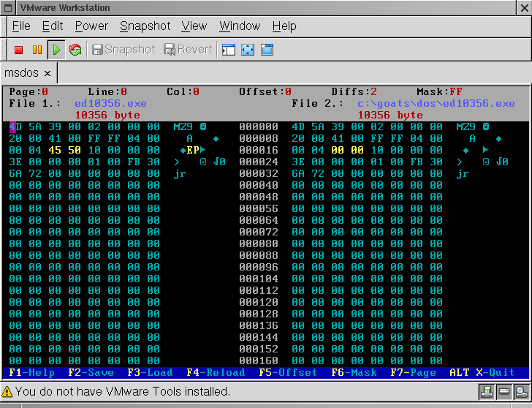Click the ALT X-Quit label
Screen dimensions: 532x408
[x=482, y=373]
